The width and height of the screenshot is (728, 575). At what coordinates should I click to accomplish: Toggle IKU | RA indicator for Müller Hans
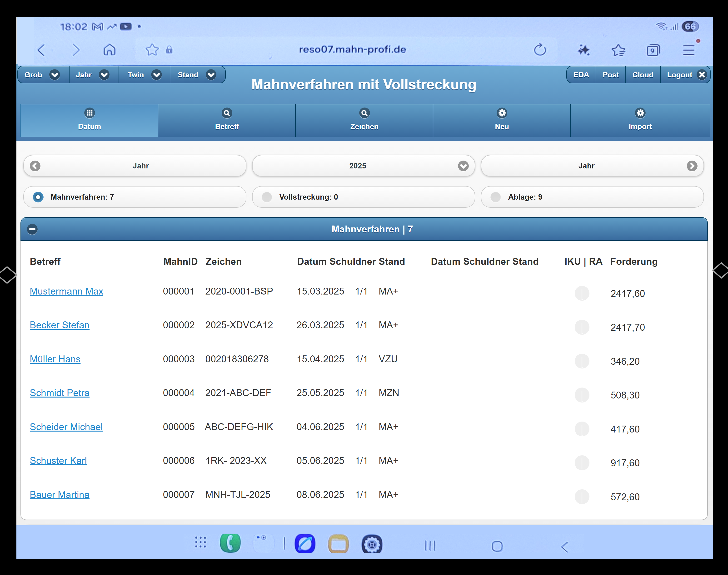pyautogui.click(x=582, y=361)
